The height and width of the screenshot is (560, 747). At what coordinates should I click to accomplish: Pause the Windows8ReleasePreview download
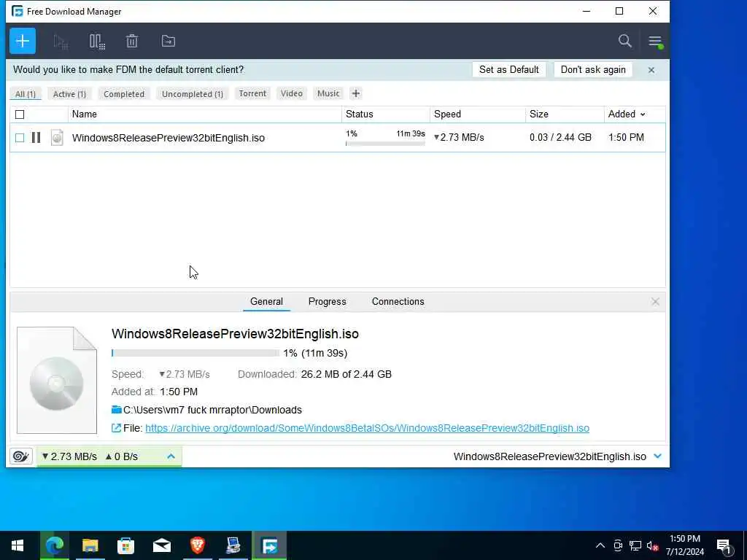coord(36,138)
